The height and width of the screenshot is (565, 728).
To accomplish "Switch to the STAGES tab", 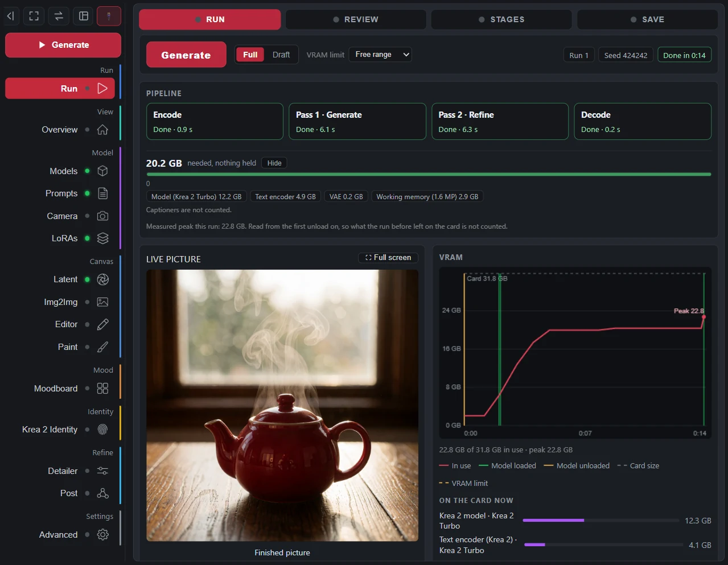I will (501, 19).
